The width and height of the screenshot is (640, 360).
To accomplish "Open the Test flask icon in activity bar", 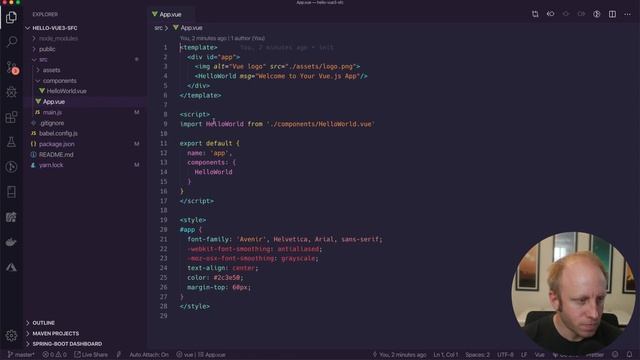I will pyautogui.click(x=11, y=142).
